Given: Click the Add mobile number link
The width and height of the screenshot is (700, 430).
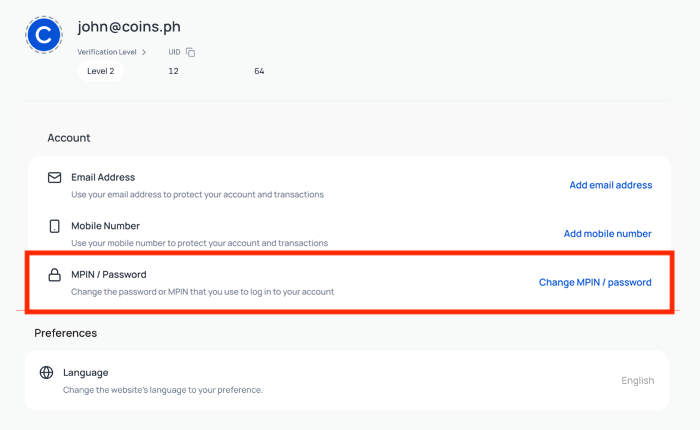Looking at the screenshot, I should pos(607,234).
